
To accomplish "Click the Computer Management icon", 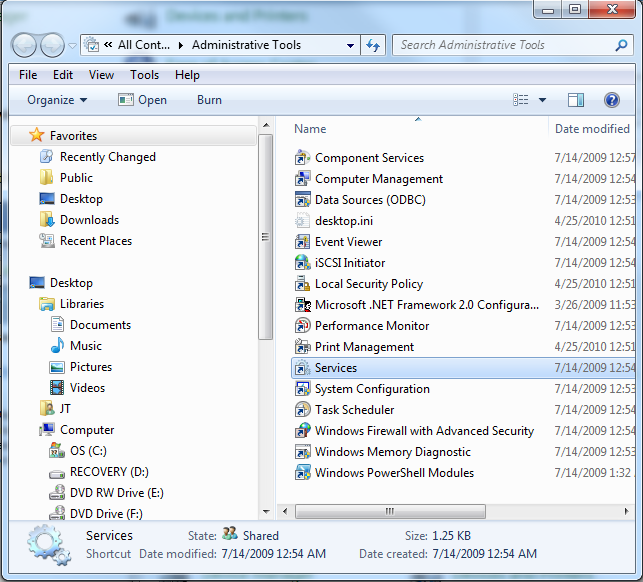I will (303, 179).
